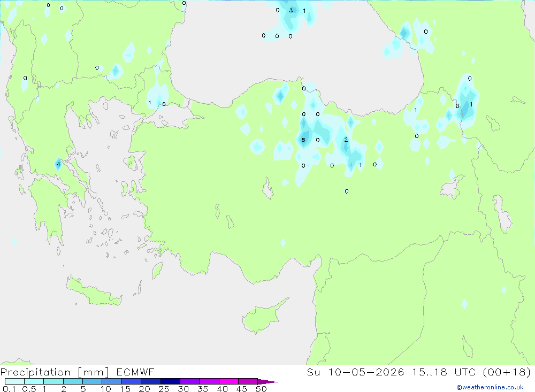The image size is (535, 392).
Task: Click the "15..18" time range text
Action: 429,372
